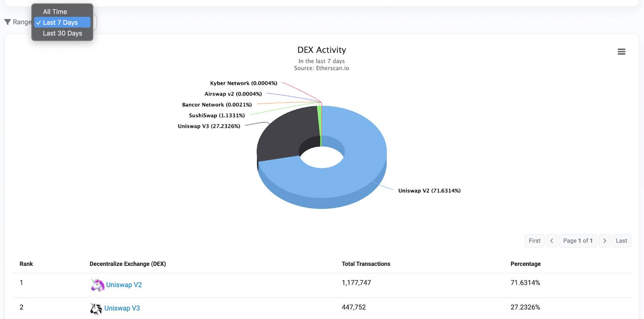Click the Percentage column header
Image resolution: width=644 pixels, height=319 pixels.
click(x=526, y=264)
